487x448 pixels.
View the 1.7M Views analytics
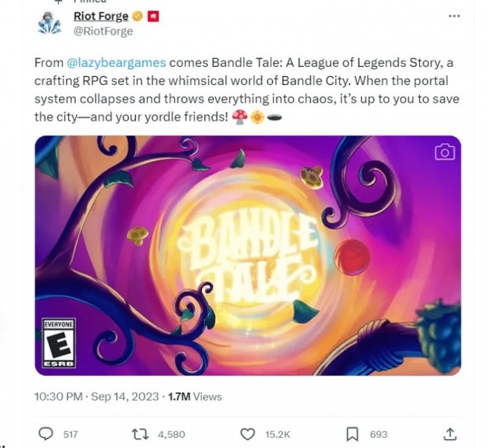point(195,397)
